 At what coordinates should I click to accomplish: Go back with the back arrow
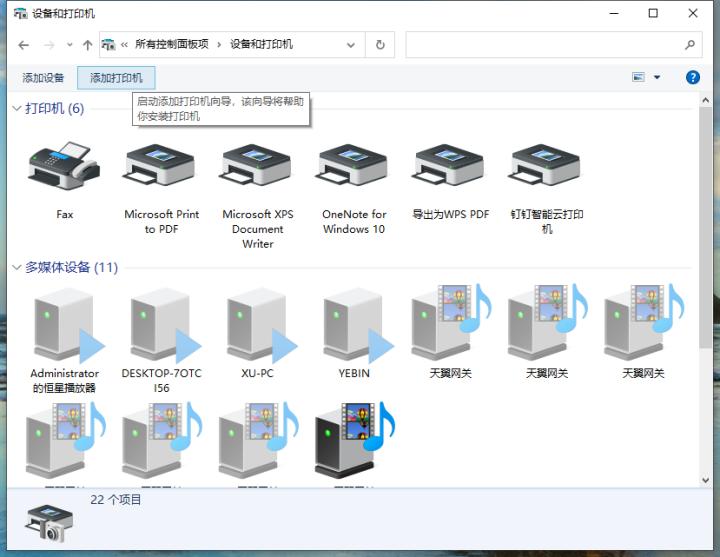(x=23, y=45)
